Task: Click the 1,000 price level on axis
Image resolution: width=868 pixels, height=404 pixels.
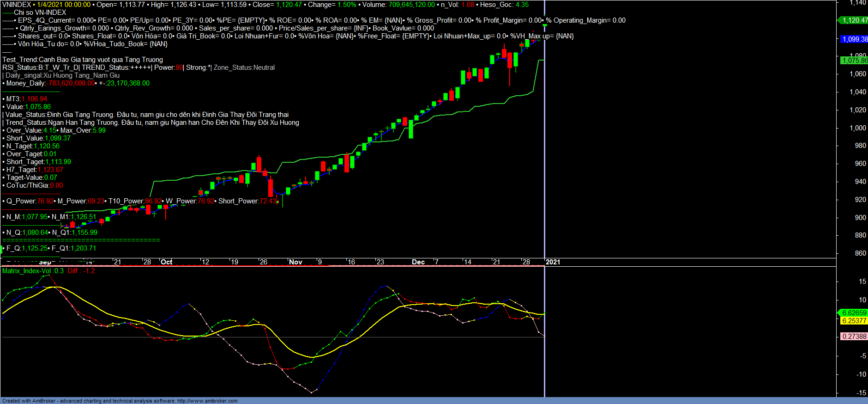Action: [858, 128]
